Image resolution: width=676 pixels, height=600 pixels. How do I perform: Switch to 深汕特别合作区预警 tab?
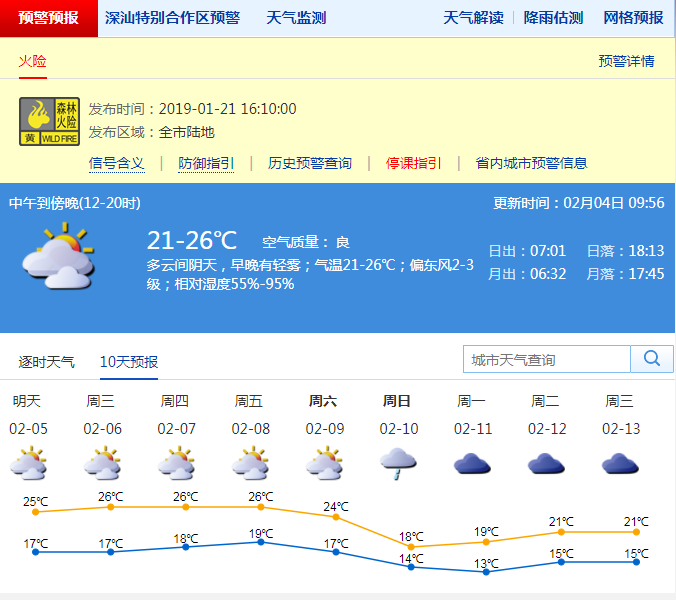172,18
